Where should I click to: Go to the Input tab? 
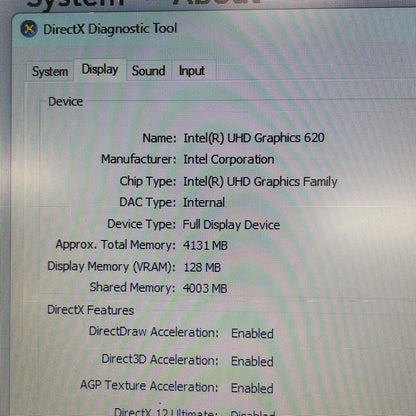[192, 71]
